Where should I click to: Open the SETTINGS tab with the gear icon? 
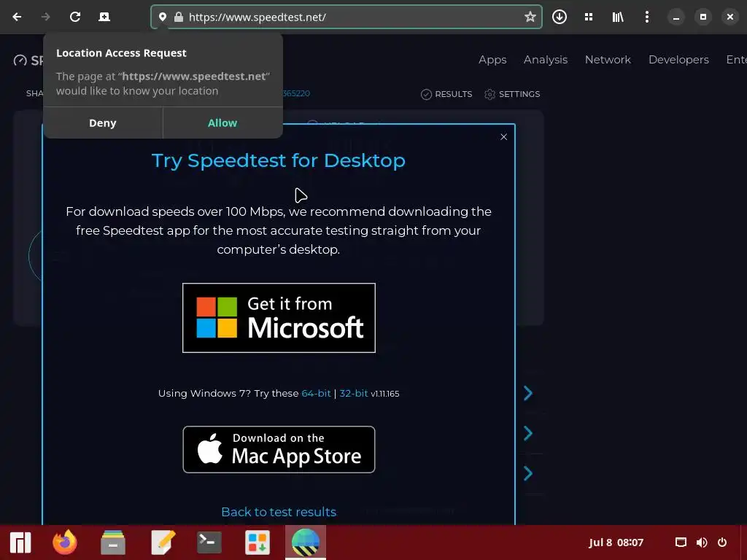(x=512, y=94)
